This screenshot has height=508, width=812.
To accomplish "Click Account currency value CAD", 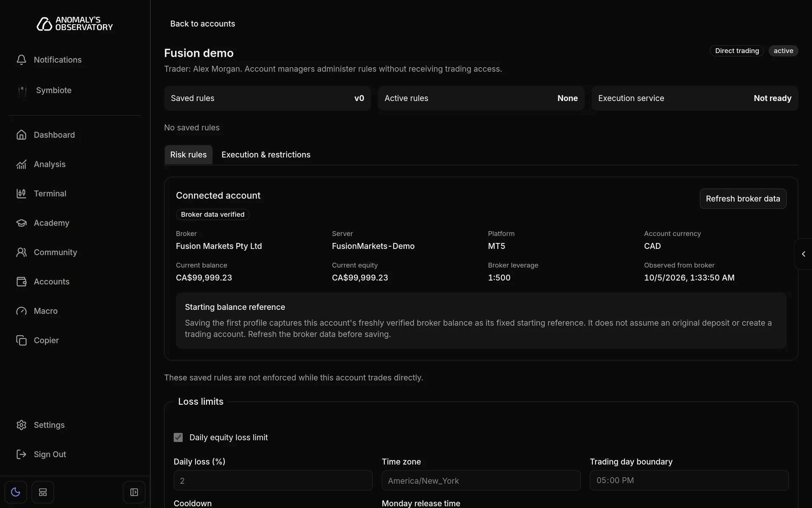I will click(x=652, y=246).
